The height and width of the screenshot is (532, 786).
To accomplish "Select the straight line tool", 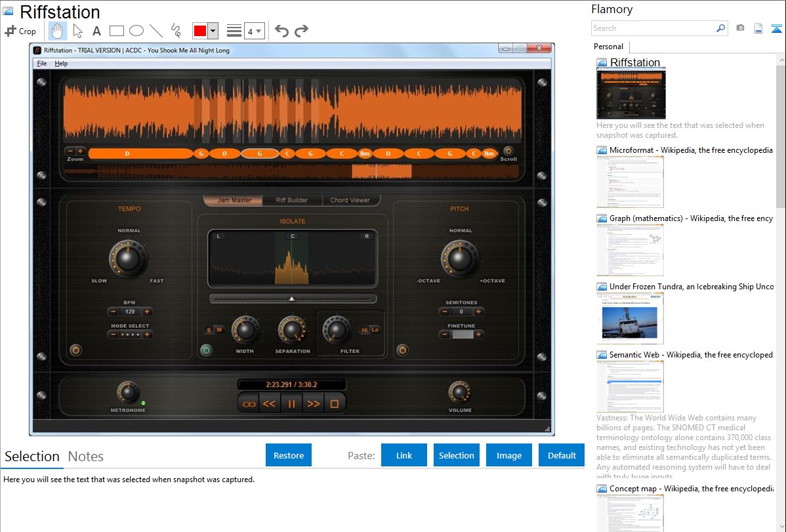I will [x=156, y=31].
